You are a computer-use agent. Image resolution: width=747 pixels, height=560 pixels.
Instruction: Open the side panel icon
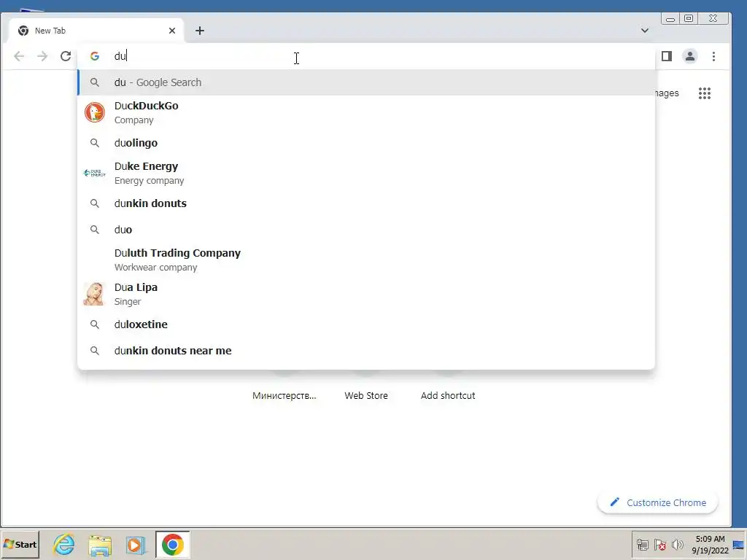tap(667, 56)
